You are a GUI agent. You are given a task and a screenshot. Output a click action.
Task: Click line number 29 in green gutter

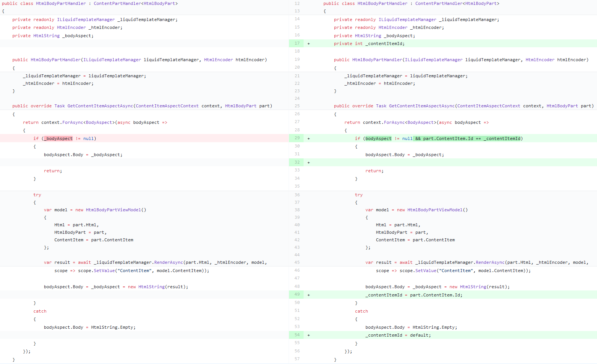(297, 138)
